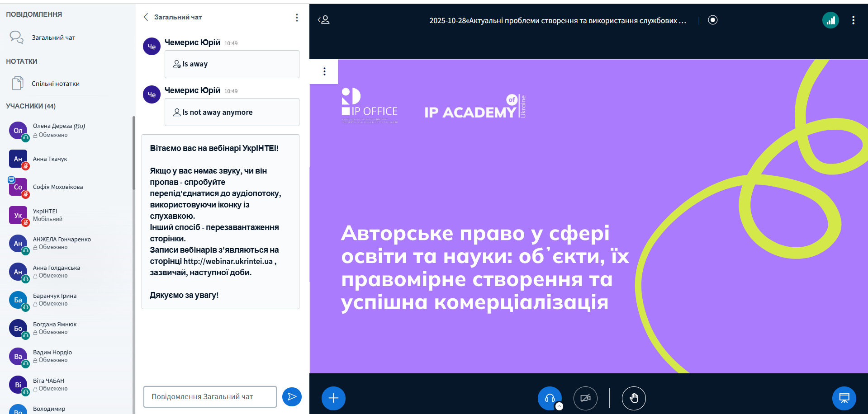Image resolution: width=868 pixels, height=414 pixels.
Task: Click the chat message input field
Action: pos(210,397)
